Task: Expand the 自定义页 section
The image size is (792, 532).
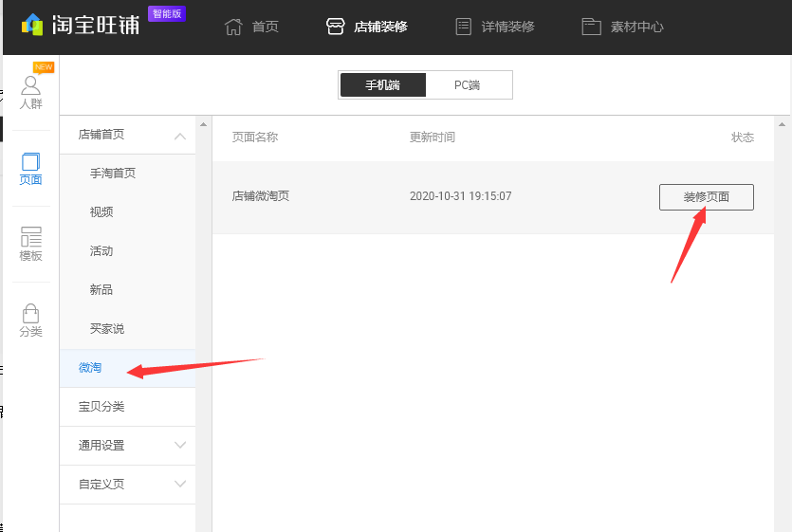Action: pyautogui.click(x=180, y=485)
